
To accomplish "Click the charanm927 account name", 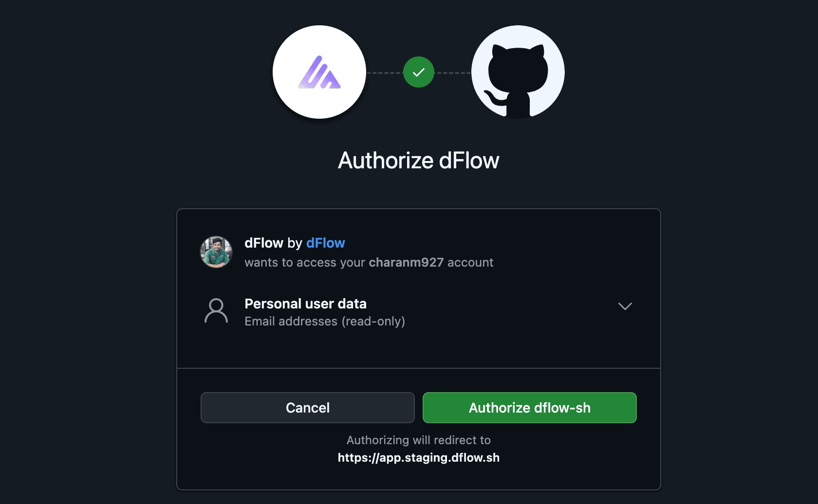I will [x=406, y=263].
